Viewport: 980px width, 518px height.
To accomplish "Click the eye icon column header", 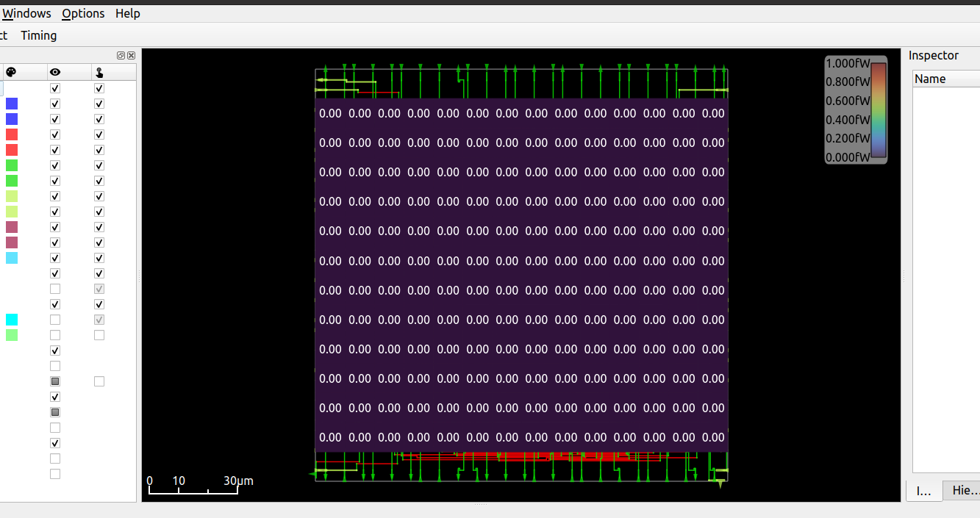I will (54, 71).
